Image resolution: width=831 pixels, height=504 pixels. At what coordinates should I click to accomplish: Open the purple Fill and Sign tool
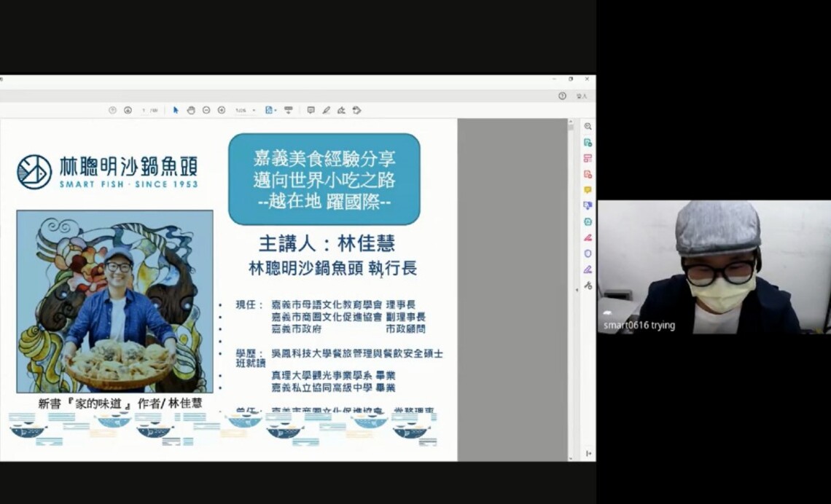(x=588, y=269)
